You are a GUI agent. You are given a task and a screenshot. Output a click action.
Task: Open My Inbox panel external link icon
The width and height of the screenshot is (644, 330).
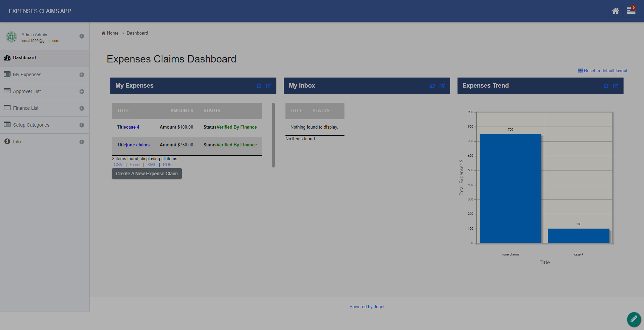click(442, 86)
